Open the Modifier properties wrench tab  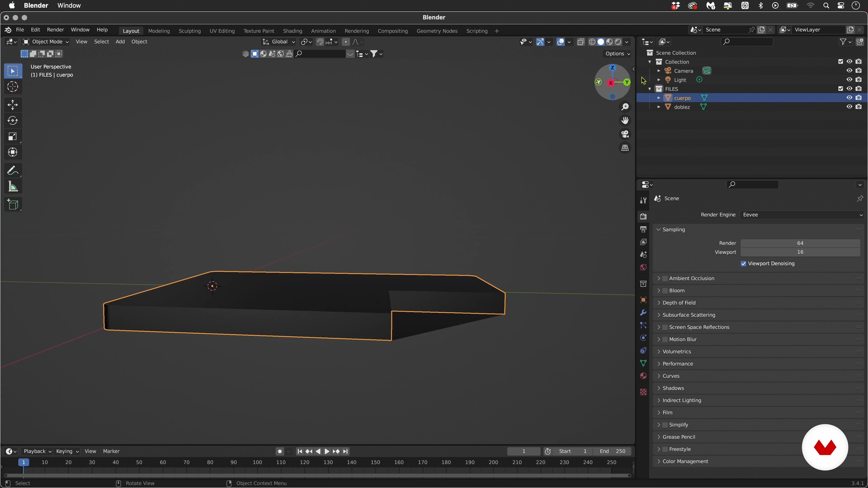click(x=643, y=312)
